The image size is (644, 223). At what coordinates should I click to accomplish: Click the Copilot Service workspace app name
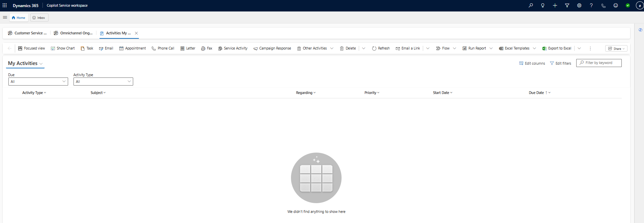coord(67,5)
